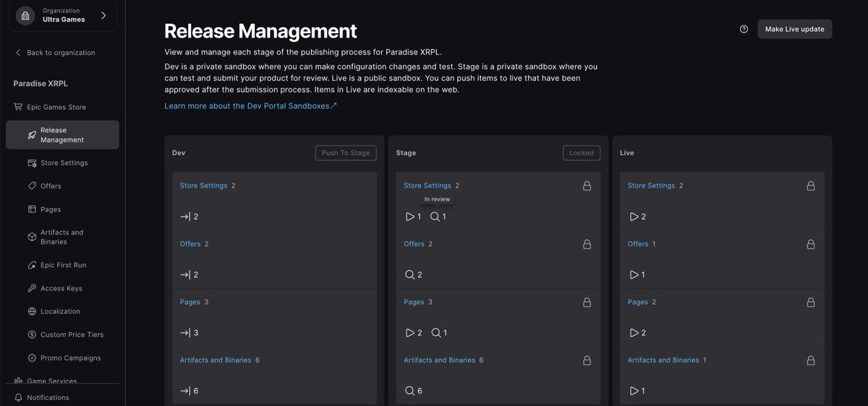
Task: Open Custom Price Tiers in sidebar
Action: (x=72, y=334)
